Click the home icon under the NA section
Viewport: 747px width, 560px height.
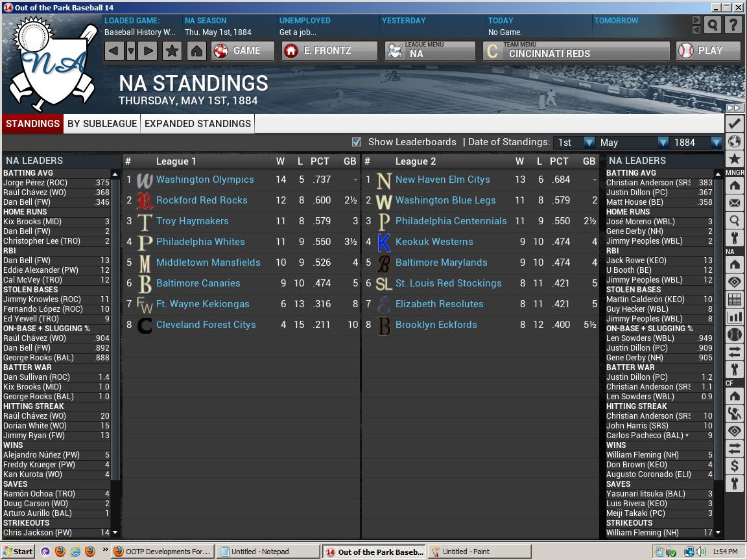735,264
